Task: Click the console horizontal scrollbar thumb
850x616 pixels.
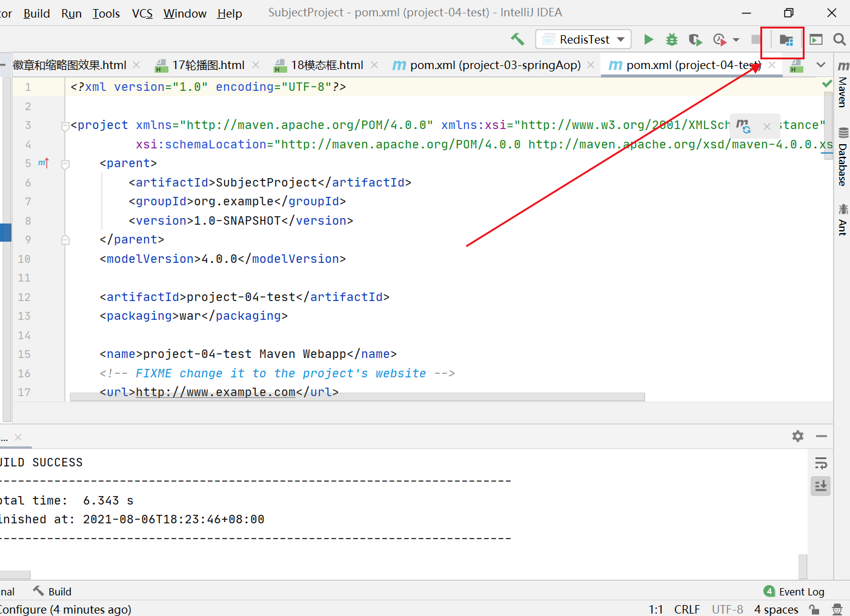Action: 15,575
